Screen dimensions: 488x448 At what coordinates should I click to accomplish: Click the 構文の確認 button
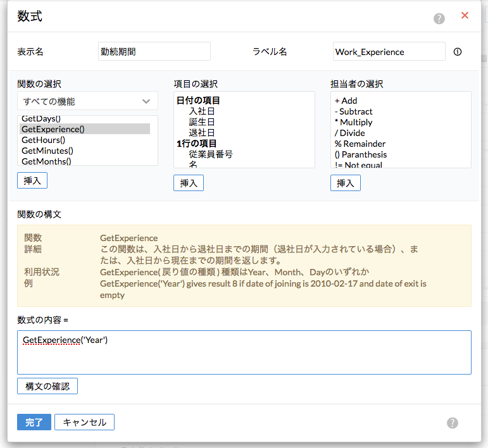tap(47, 386)
